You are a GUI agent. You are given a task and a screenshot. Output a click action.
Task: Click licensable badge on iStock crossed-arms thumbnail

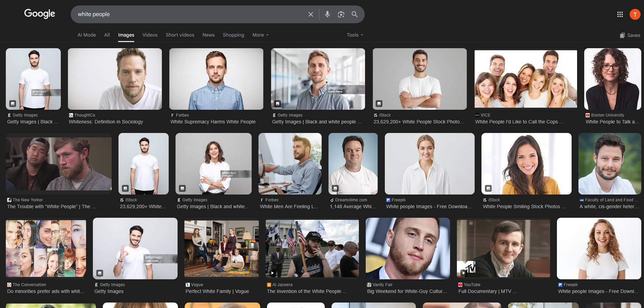pyautogui.click(x=379, y=103)
